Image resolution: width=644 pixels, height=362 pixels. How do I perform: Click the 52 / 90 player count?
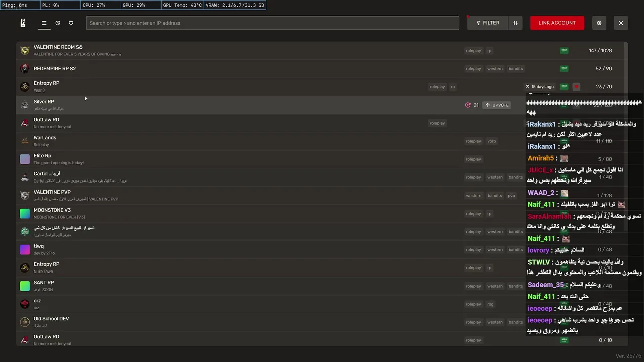coord(604,69)
